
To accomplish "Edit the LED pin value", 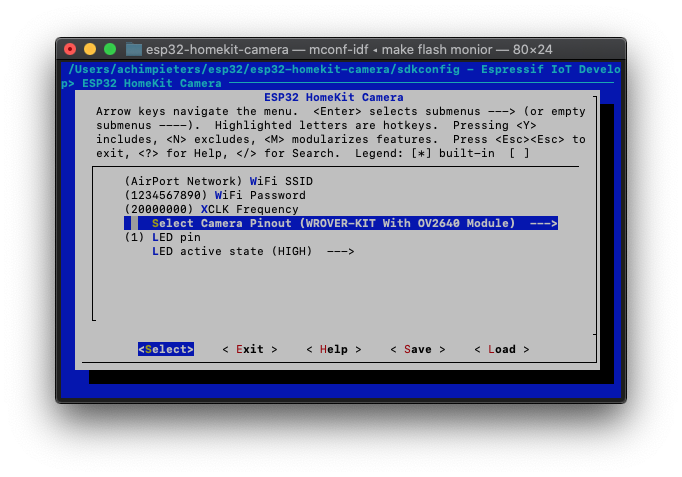I will tap(163, 237).
